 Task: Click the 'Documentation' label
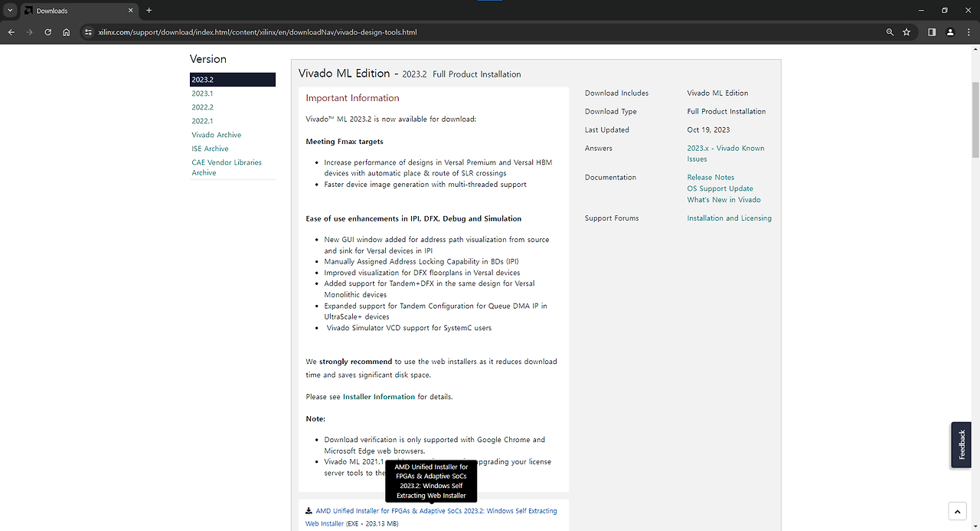610,178
